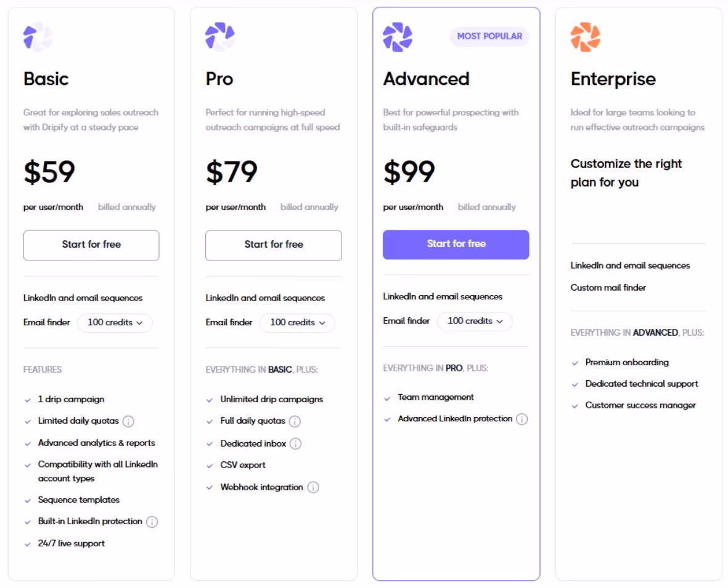Expand the Pro plan 100 credits selector
The height and width of the screenshot is (587, 728).
click(297, 323)
